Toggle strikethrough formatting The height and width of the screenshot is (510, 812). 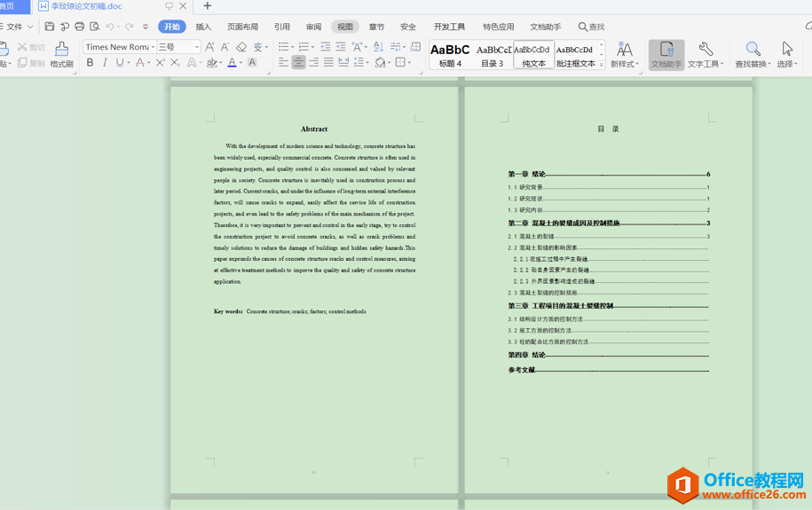tap(140, 62)
